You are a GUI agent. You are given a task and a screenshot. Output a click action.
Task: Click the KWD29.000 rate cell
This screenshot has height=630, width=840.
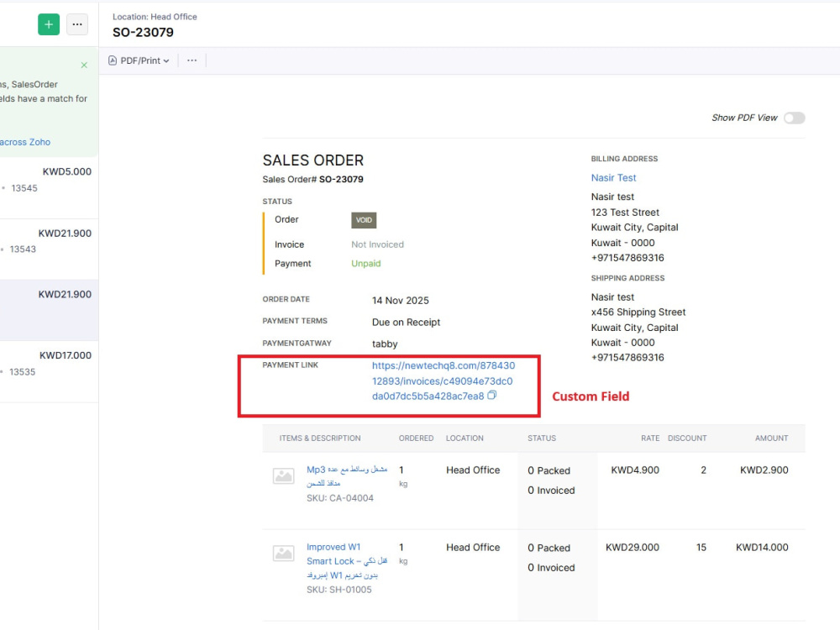tap(633, 548)
